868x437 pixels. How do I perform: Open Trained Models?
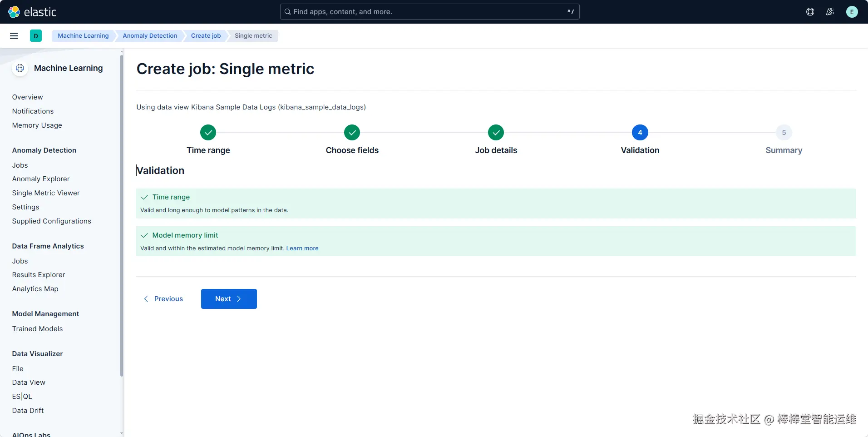point(38,329)
